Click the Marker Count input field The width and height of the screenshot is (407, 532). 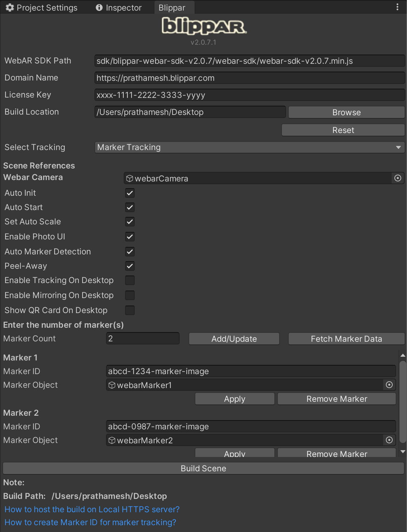click(x=142, y=339)
